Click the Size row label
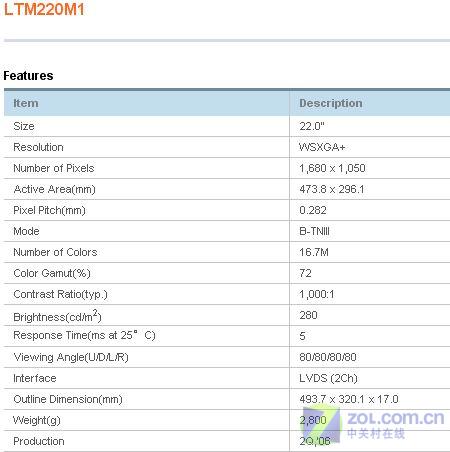 pos(24,126)
